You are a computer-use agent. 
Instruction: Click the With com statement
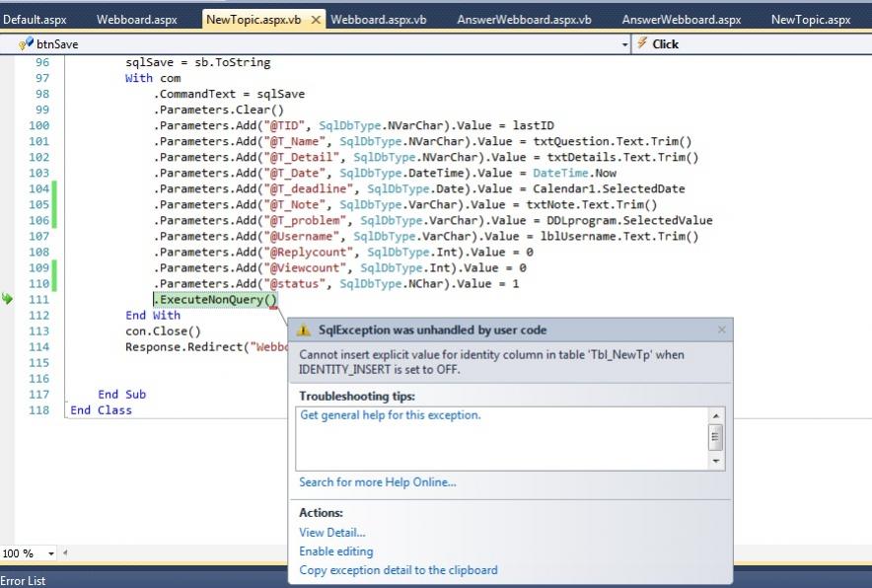[153, 79]
